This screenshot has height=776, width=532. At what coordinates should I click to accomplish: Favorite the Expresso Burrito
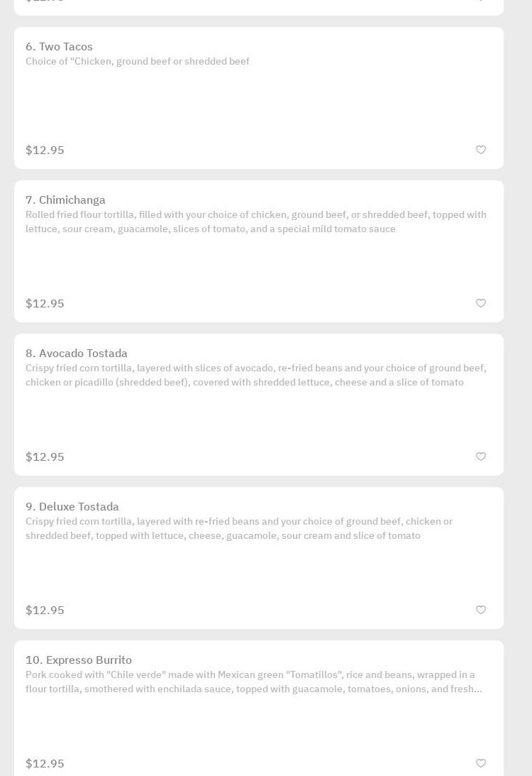pyautogui.click(x=481, y=763)
